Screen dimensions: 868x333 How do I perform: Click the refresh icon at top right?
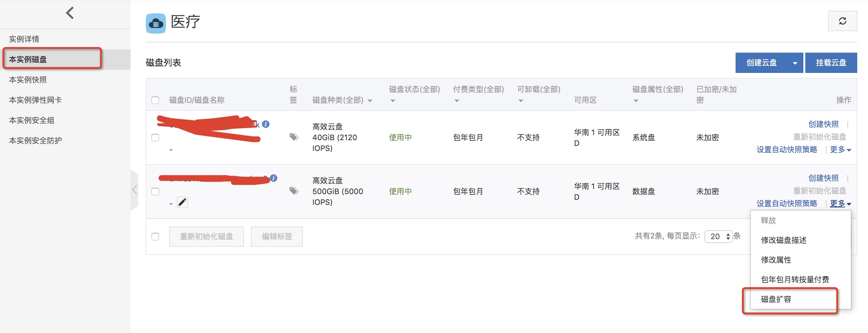pyautogui.click(x=843, y=21)
